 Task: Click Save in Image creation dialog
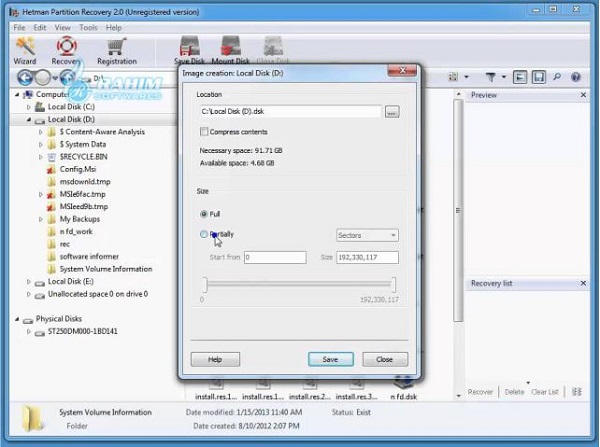pyautogui.click(x=331, y=359)
